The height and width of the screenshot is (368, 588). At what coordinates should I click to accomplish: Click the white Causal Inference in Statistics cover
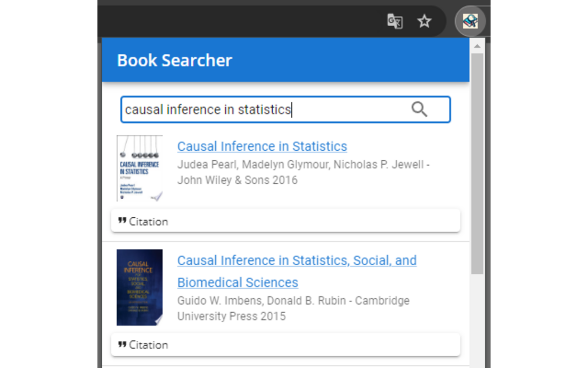click(139, 168)
